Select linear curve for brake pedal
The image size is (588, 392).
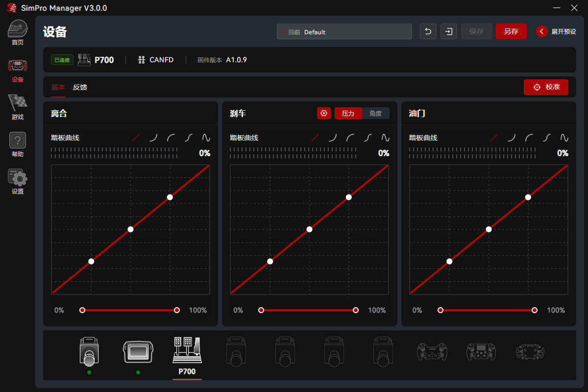coord(315,138)
